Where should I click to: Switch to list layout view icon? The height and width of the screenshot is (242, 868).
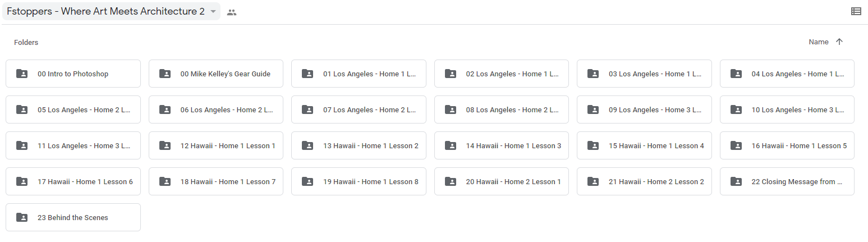[x=856, y=11]
